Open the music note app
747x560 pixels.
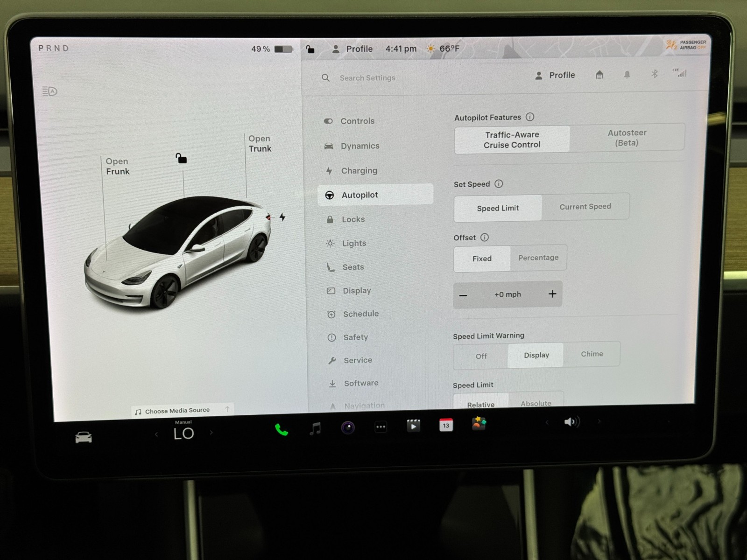pos(316,428)
